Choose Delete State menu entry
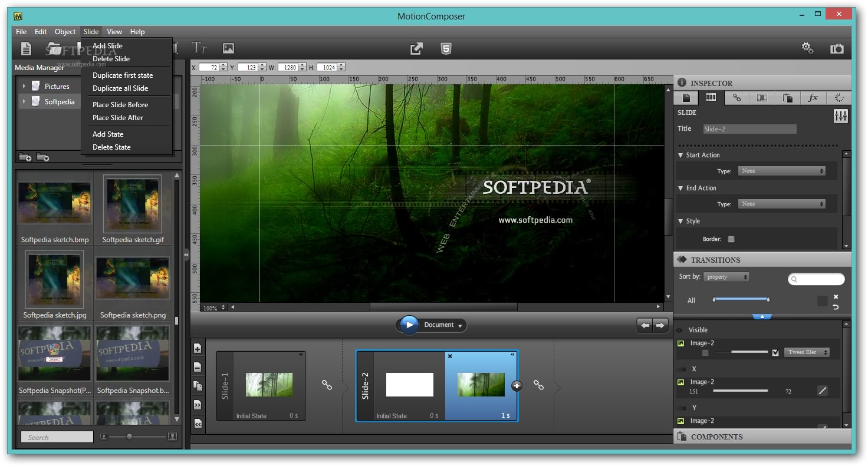 (111, 147)
